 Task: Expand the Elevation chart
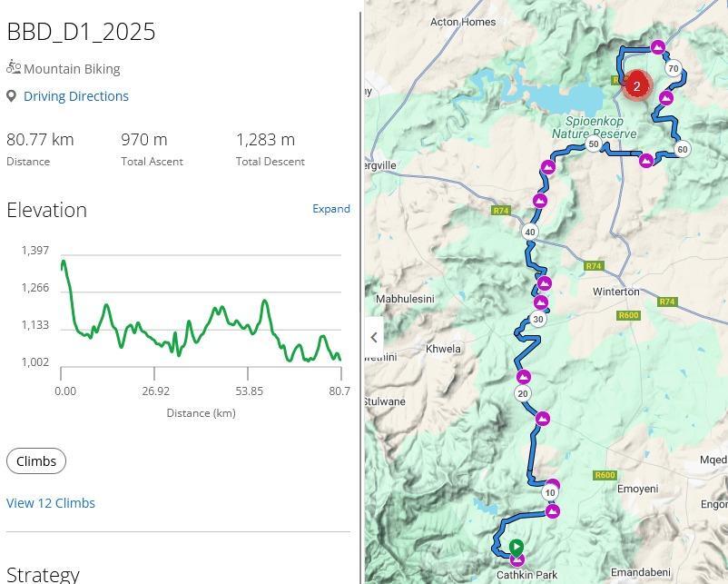[x=331, y=209]
